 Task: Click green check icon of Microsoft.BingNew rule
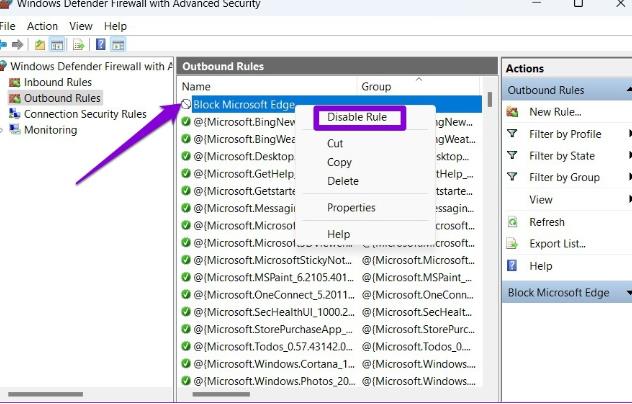(x=186, y=121)
